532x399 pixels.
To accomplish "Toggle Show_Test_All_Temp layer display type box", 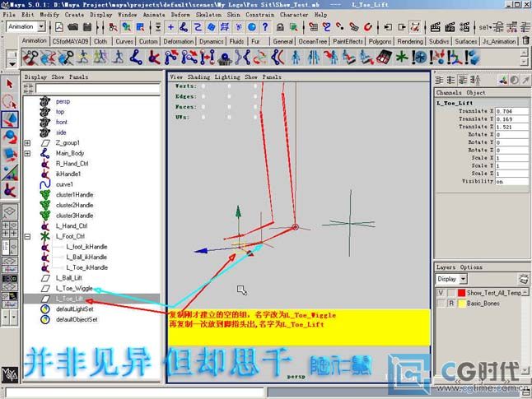I will [x=451, y=293].
